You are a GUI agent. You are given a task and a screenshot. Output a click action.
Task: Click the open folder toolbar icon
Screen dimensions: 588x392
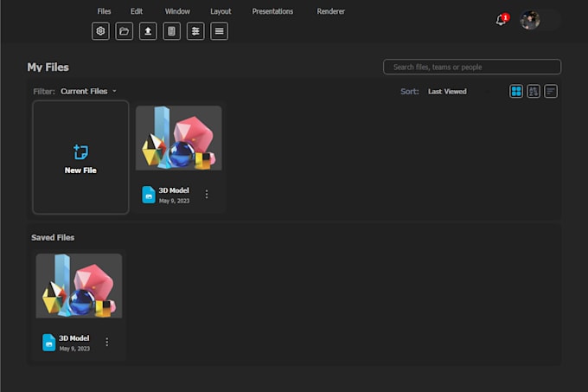point(125,31)
